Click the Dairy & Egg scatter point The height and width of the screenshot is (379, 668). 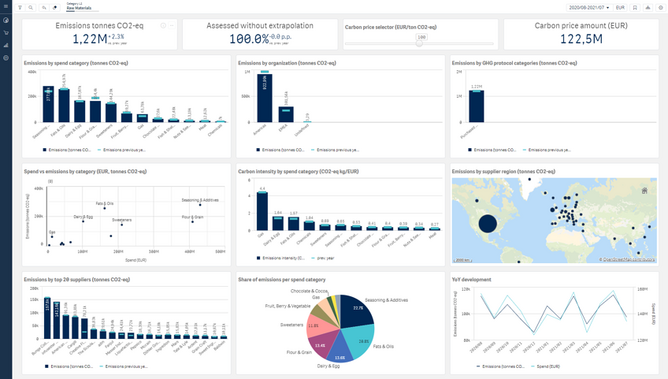tap(83, 221)
